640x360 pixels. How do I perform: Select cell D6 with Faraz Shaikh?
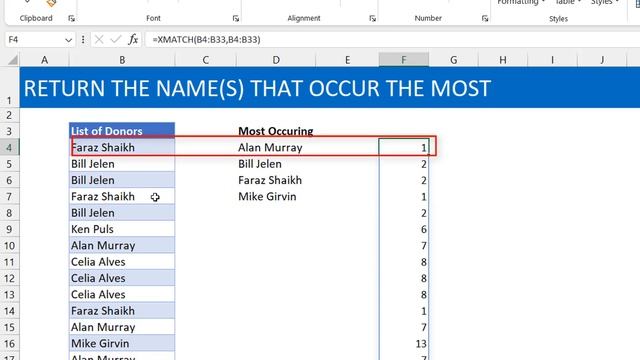[x=276, y=180]
